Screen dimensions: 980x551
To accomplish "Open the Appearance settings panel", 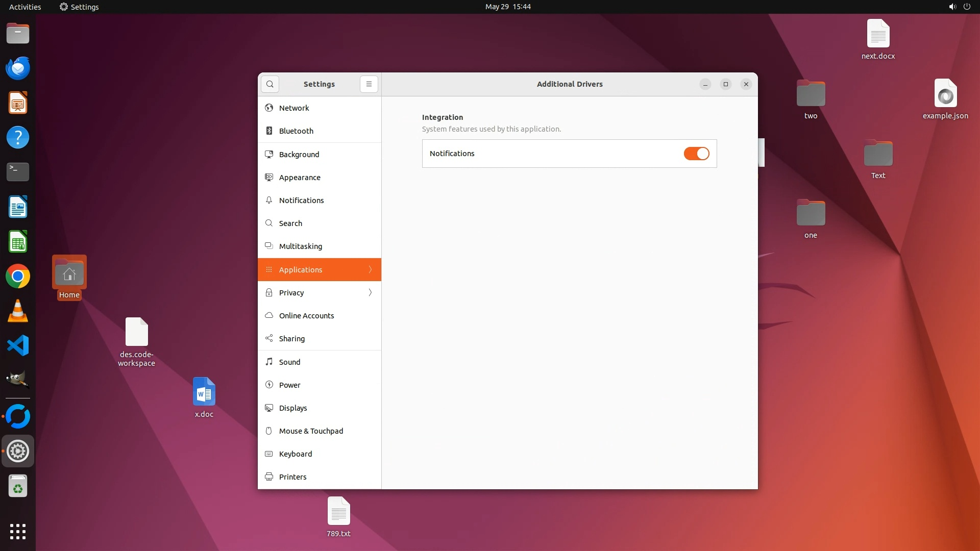I will coord(300,178).
